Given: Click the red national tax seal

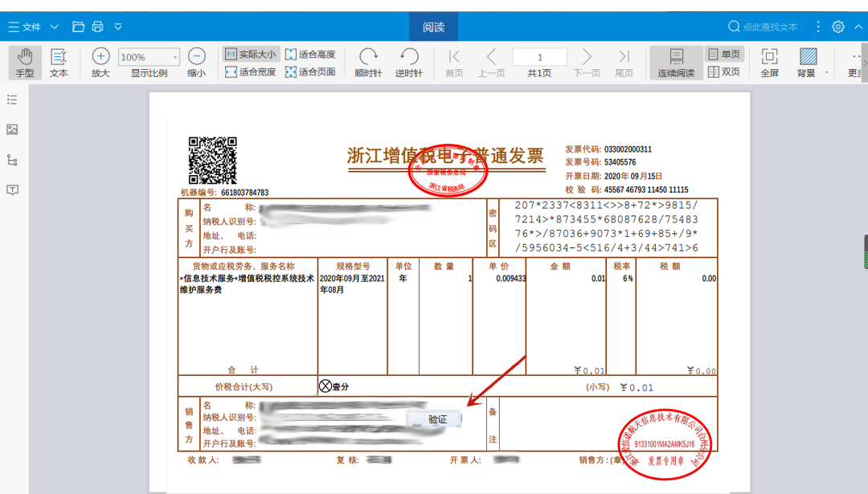Looking at the screenshot, I should point(448,169).
